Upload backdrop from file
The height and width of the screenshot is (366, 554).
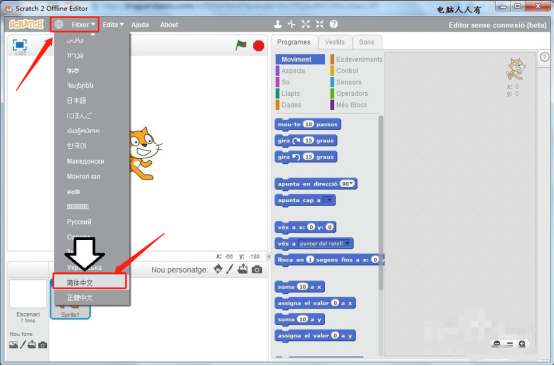coord(32,344)
